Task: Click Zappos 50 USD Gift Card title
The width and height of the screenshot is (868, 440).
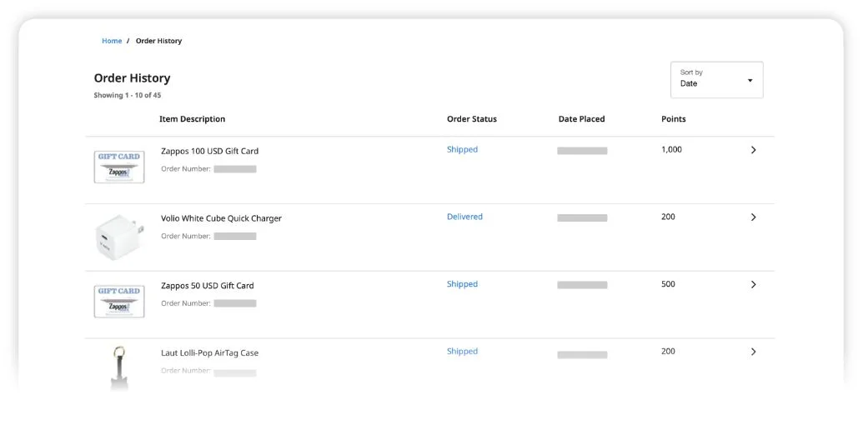Action: pyautogui.click(x=207, y=286)
